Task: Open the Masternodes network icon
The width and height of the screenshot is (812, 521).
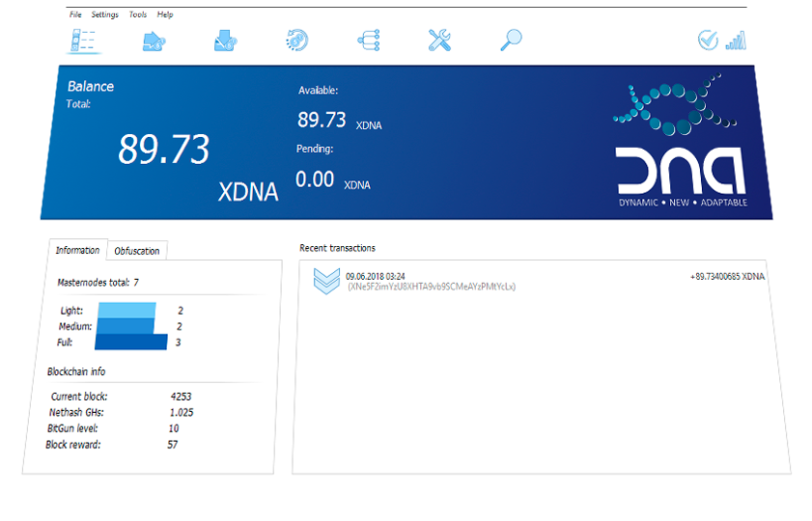Action: 369,41
